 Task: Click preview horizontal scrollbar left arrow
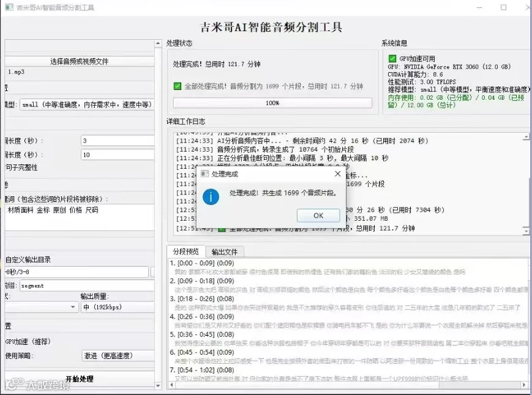coord(171,385)
